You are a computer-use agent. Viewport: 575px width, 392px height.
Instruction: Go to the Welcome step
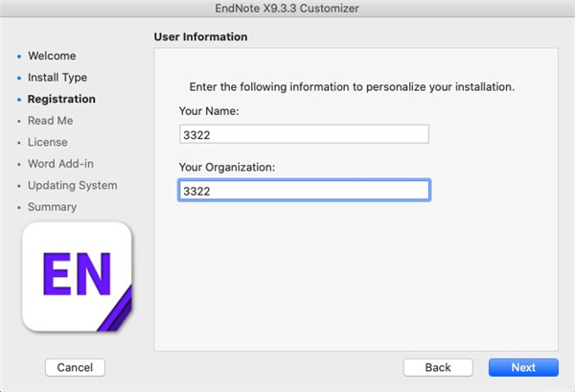click(x=52, y=56)
